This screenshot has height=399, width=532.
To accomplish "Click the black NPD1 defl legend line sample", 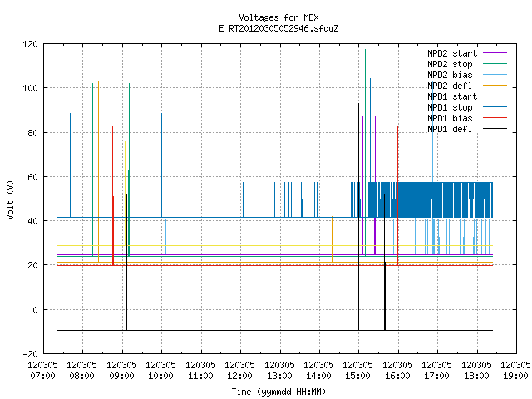I will pyautogui.click(x=495, y=129).
